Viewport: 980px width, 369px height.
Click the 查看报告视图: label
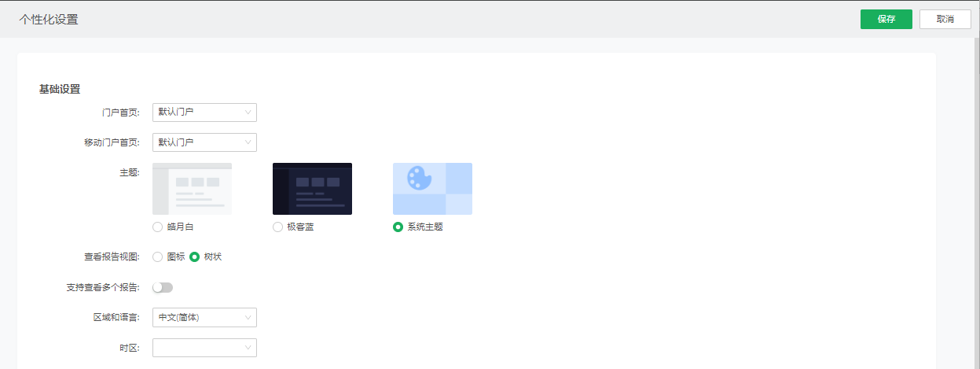(112, 256)
